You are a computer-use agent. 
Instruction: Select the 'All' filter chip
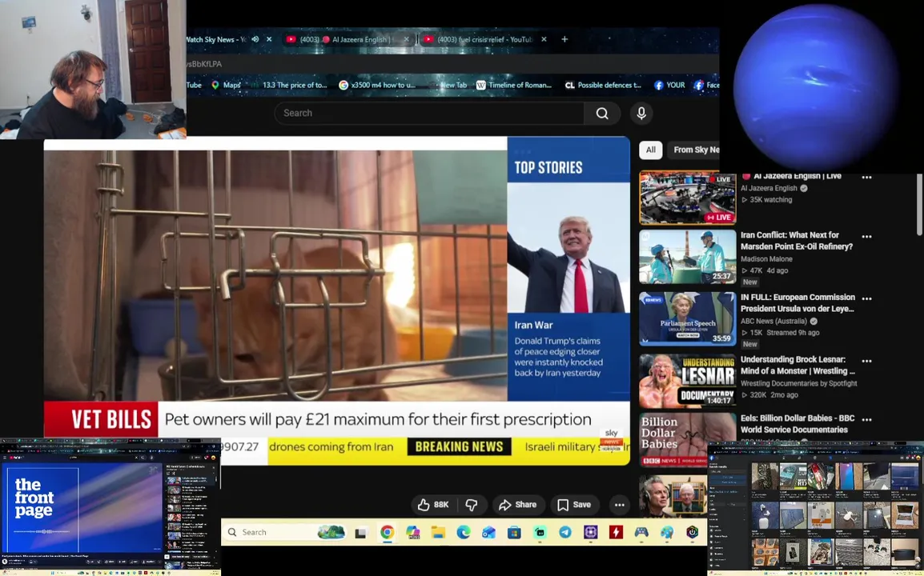coord(651,150)
